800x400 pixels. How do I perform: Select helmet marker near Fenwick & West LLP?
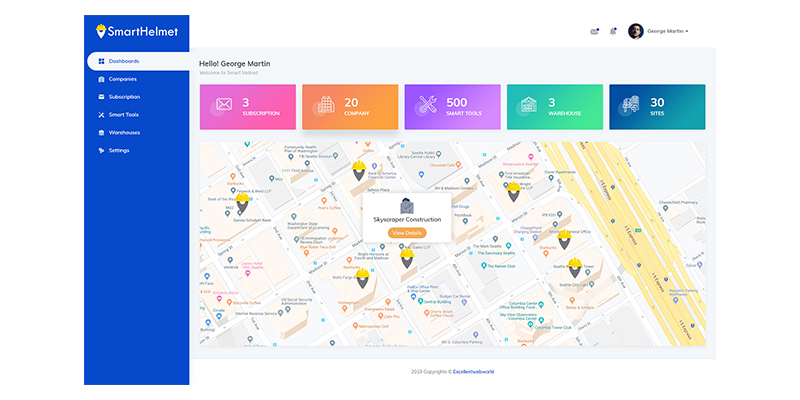point(242,203)
